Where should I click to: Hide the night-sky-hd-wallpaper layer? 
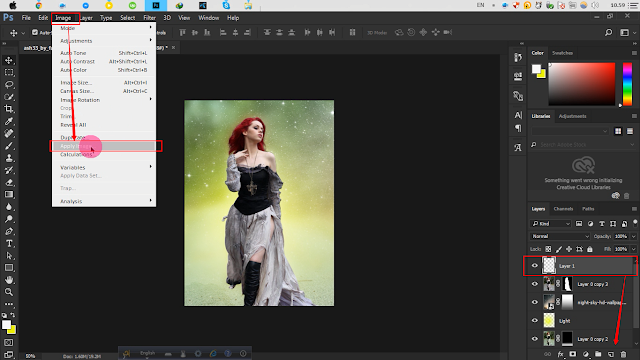(535, 302)
